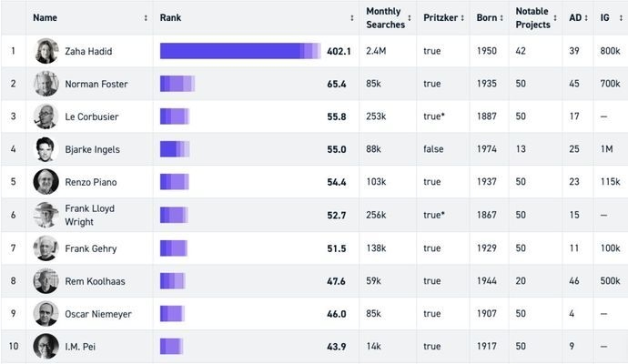Select Rem Koolhaas name
This screenshot has height=364, width=628.
click(93, 281)
